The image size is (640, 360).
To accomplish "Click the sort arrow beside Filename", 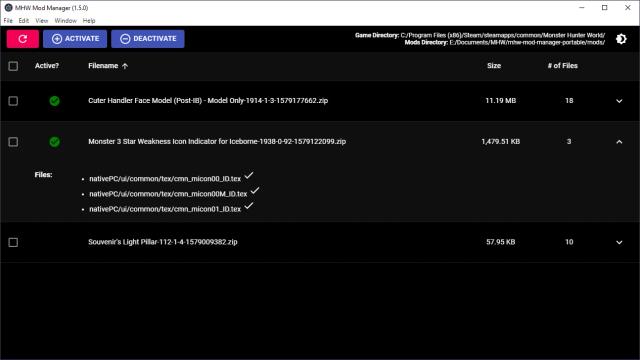I will (125, 66).
